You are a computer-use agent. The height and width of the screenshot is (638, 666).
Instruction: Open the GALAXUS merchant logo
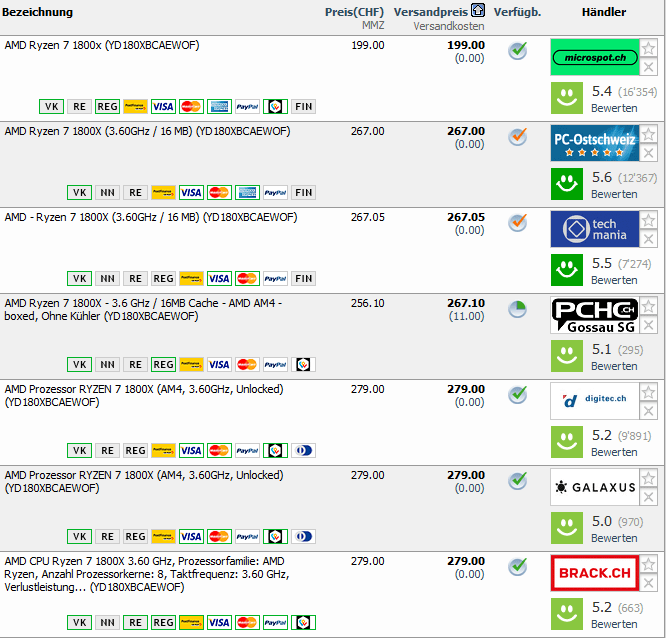point(595,487)
